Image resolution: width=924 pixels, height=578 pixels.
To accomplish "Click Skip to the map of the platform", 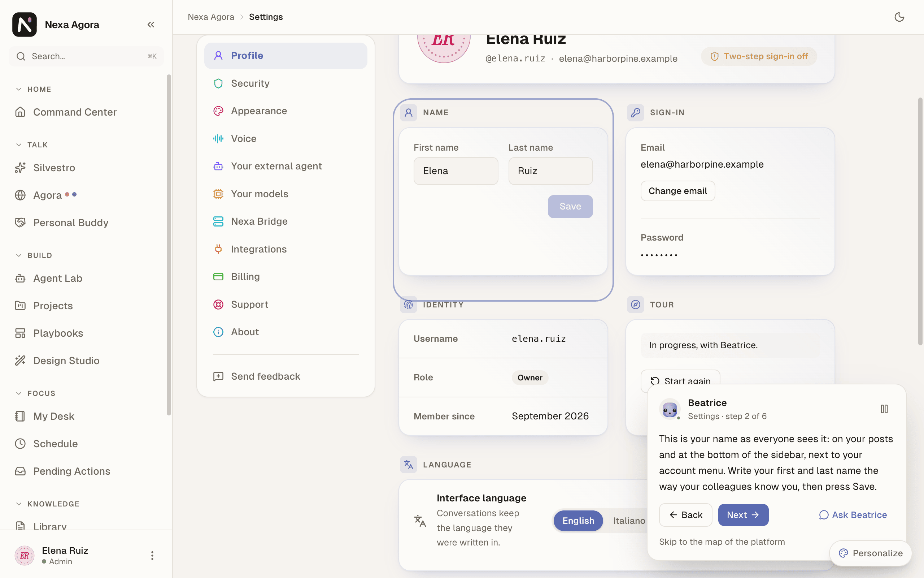I will tap(722, 542).
